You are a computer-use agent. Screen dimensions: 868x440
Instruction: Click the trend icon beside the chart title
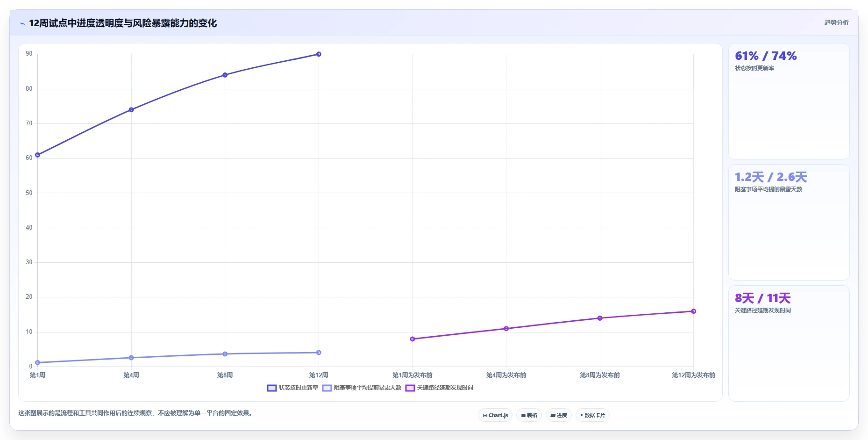pos(22,23)
